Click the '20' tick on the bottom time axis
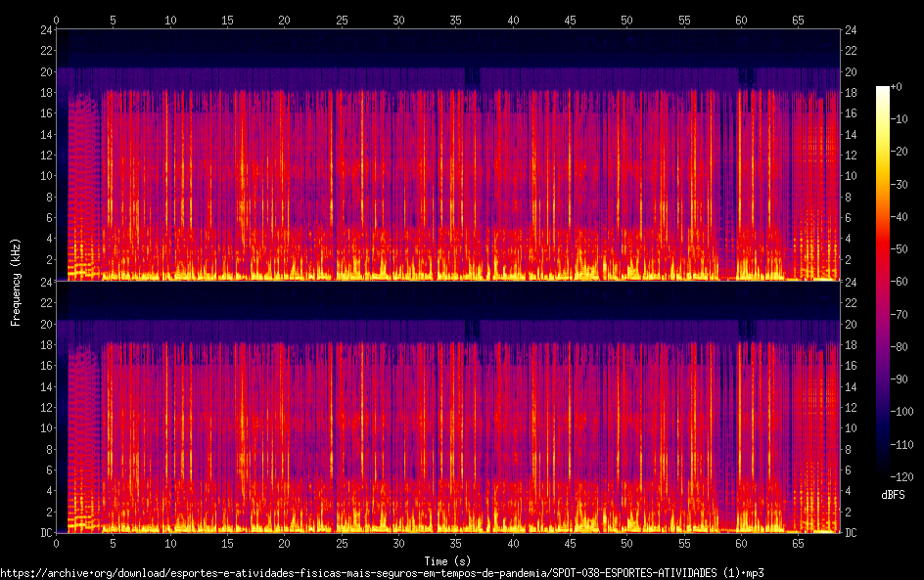 (x=284, y=544)
